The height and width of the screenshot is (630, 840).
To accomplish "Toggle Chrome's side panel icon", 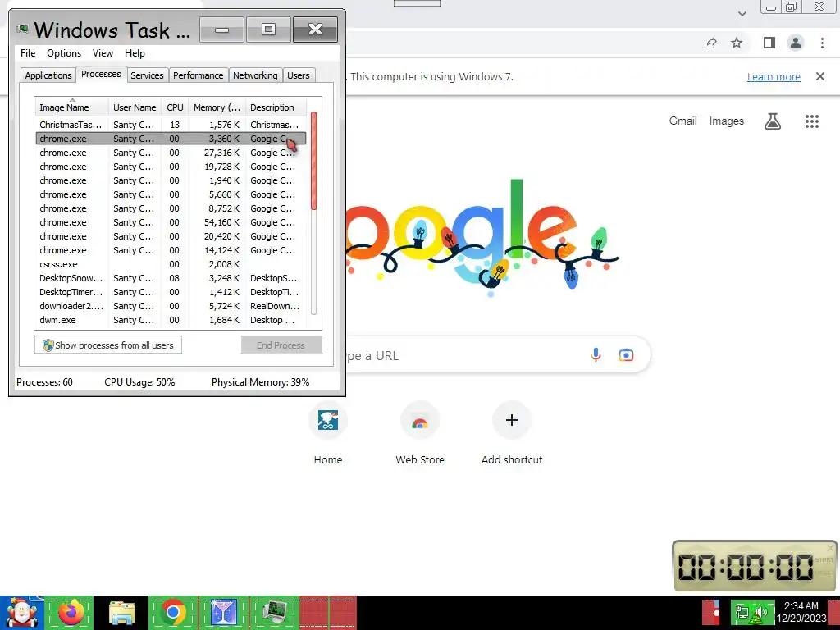I will click(x=769, y=43).
